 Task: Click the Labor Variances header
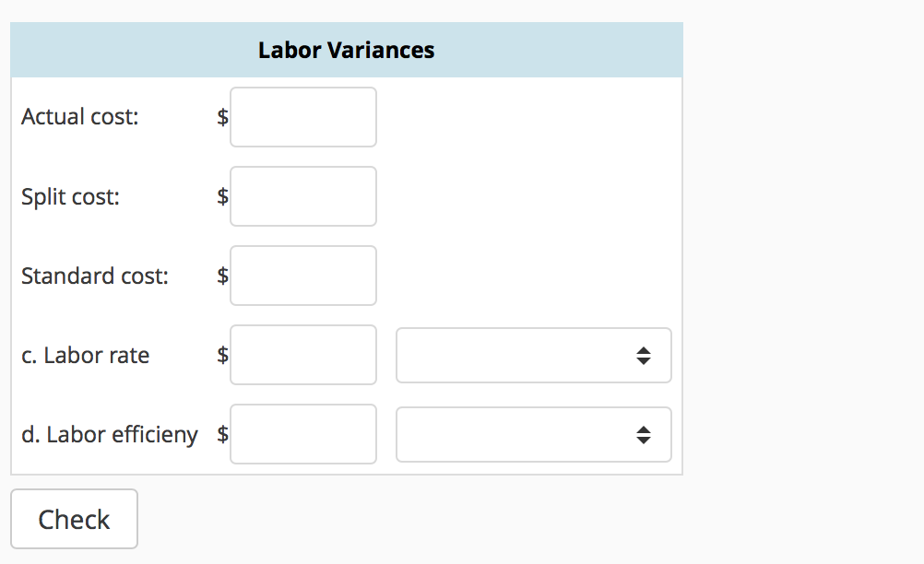click(x=346, y=50)
